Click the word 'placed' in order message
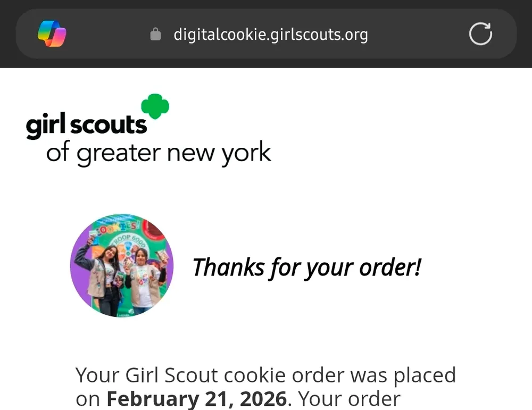 point(425,376)
